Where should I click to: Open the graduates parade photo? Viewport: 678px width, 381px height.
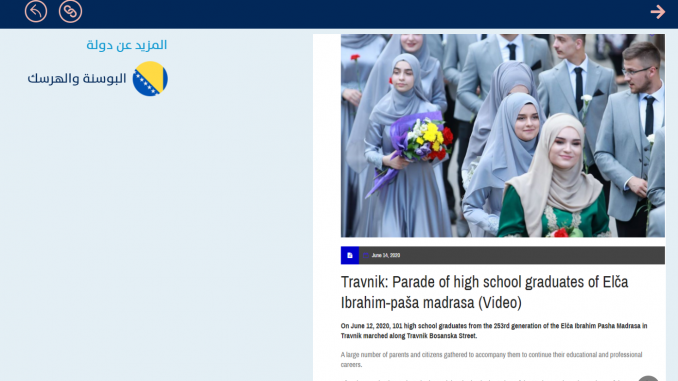[502, 135]
